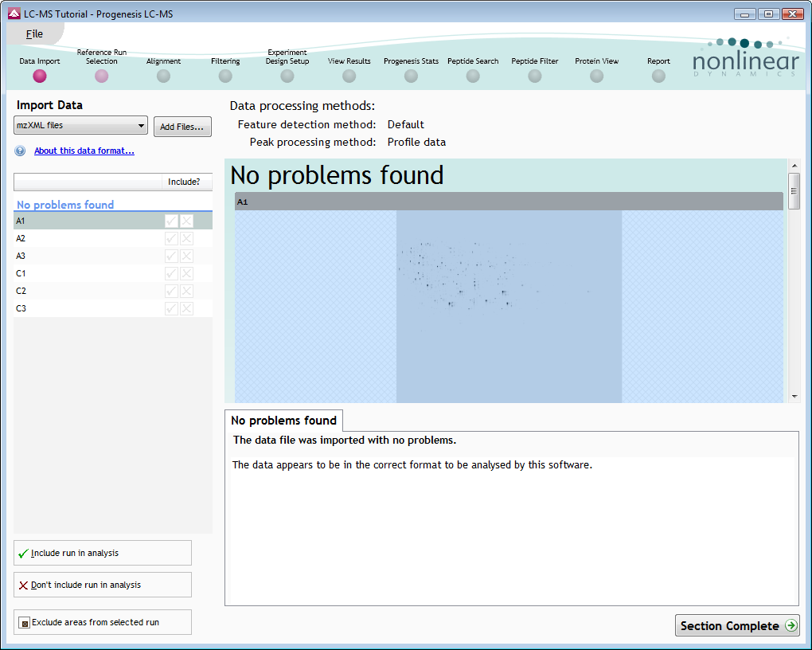812x650 pixels.
Task: Click the green arrow on Section Complete
Action: 791,625
